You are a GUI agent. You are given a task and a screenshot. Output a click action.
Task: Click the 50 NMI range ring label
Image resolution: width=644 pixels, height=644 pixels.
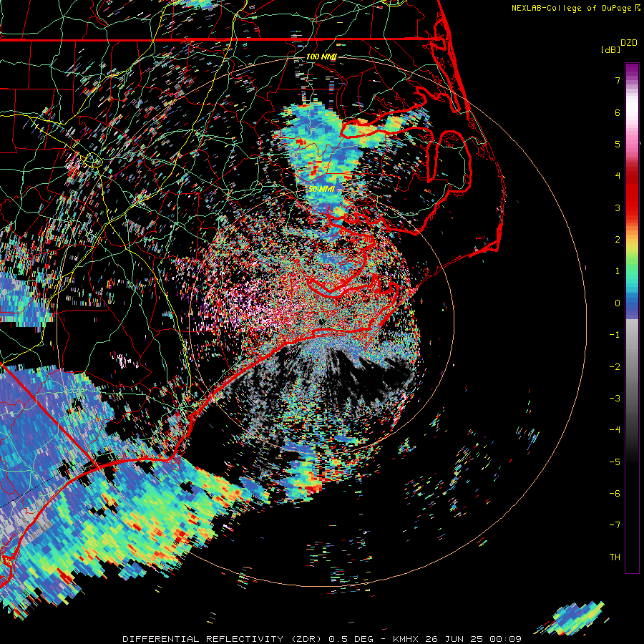321,190
